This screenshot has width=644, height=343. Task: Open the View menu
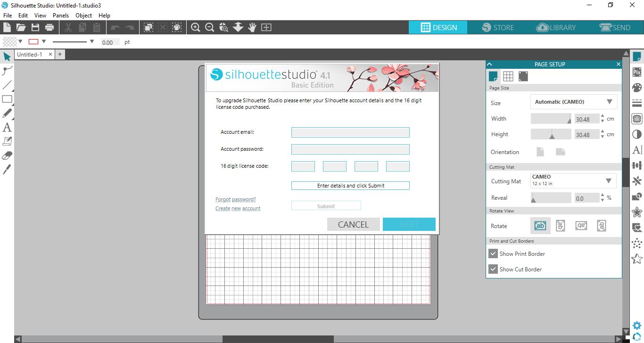[40, 15]
